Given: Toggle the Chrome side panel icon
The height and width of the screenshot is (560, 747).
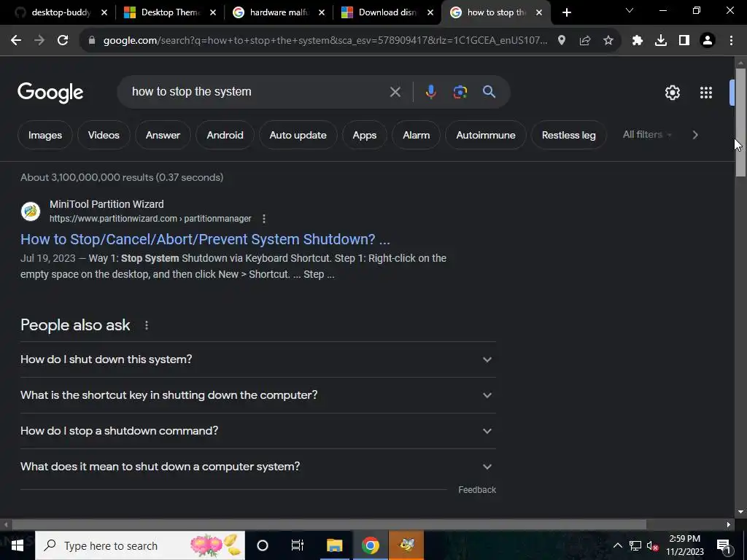Looking at the screenshot, I should [x=684, y=41].
